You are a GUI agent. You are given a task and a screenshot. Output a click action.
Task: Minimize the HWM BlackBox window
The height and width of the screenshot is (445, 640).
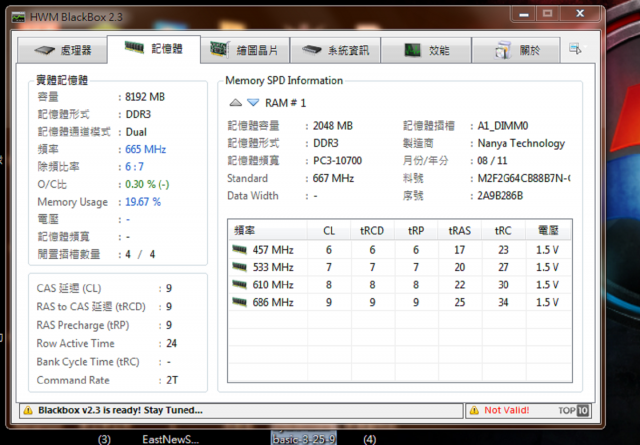point(524,14)
